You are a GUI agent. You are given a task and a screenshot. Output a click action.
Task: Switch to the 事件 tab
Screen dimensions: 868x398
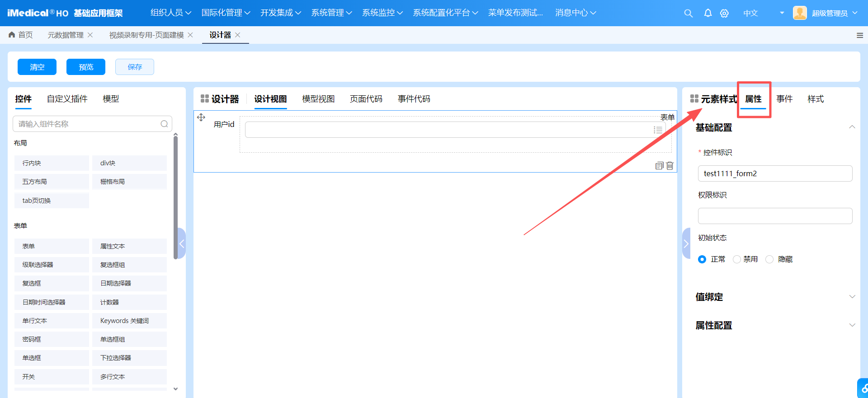(x=784, y=99)
